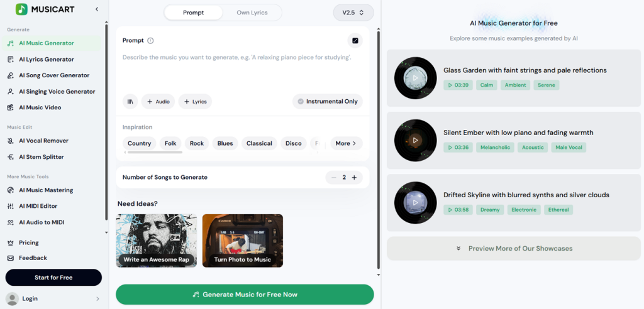Select the Disco inspiration tag
Screen dimensions: 644x309
pyautogui.click(x=294, y=143)
